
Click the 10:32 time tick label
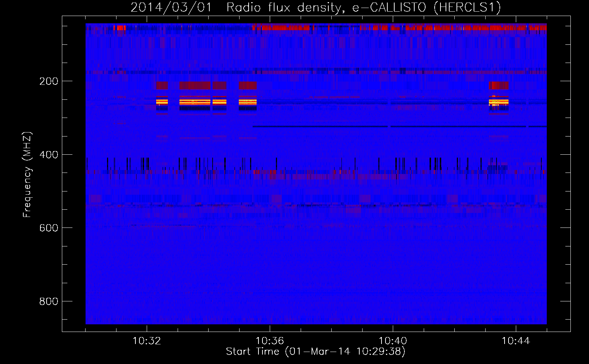147,341
